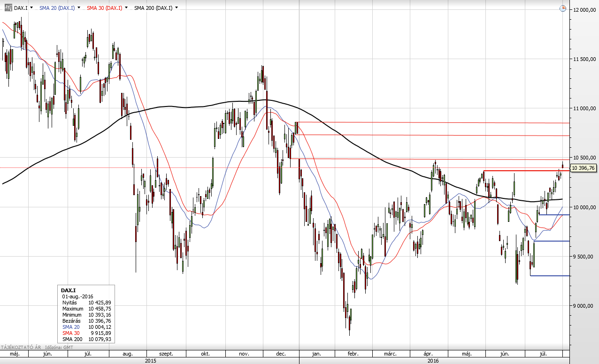Click the date 01-aug.-2016 in data box

click(x=77, y=297)
